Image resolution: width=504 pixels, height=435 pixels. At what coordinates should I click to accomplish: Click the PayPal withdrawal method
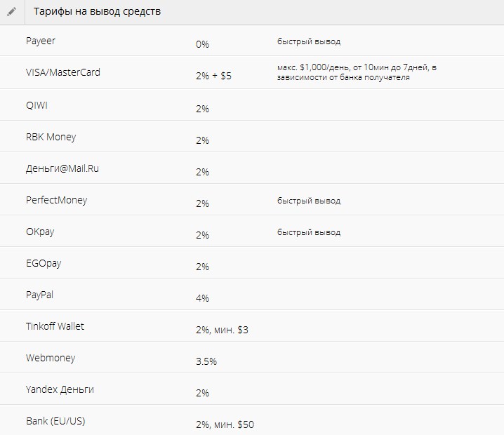(39, 295)
